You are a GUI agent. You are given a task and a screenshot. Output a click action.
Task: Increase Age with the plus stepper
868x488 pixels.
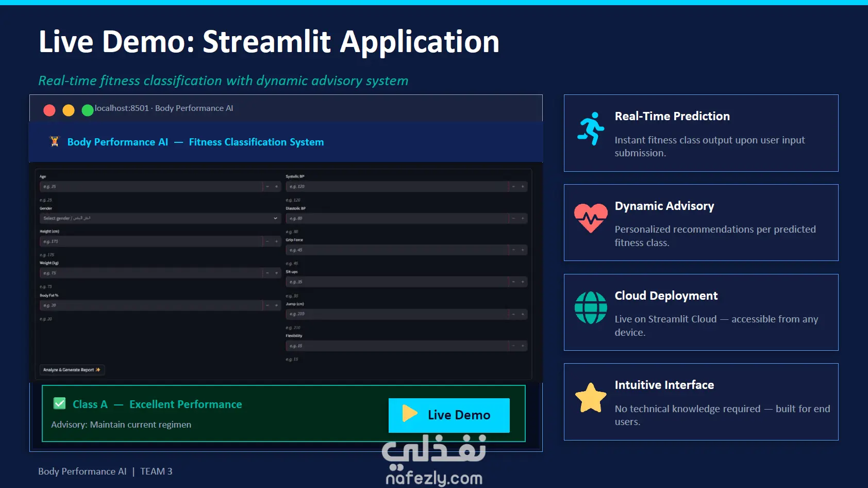[x=276, y=186]
